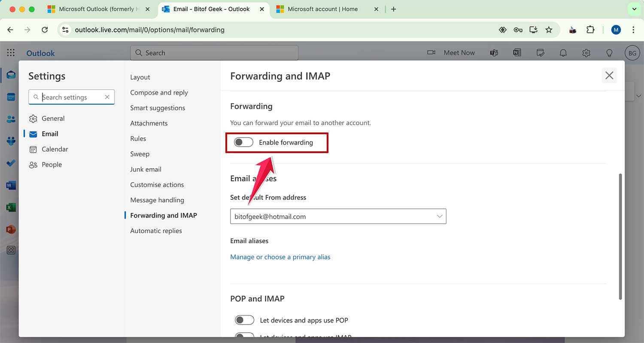Launch Word from the left sidebar
Image resolution: width=644 pixels, height=343 pixels.
coord(11,185)
